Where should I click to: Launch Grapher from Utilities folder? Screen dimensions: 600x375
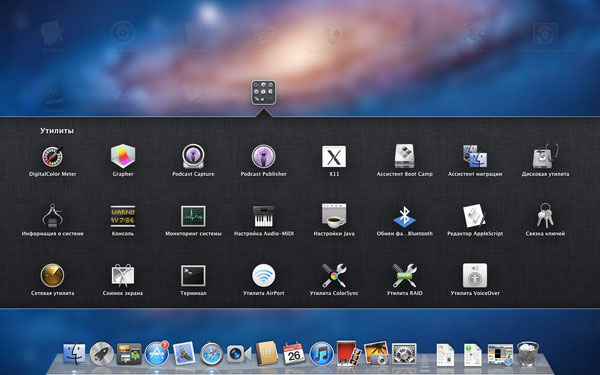123,156
